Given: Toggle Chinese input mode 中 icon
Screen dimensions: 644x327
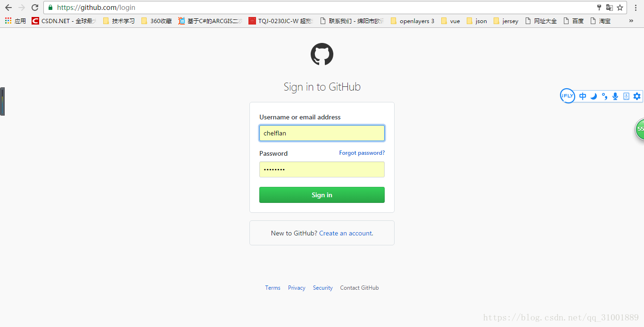Looking at the screenshot, I should [x=583, y=96].
